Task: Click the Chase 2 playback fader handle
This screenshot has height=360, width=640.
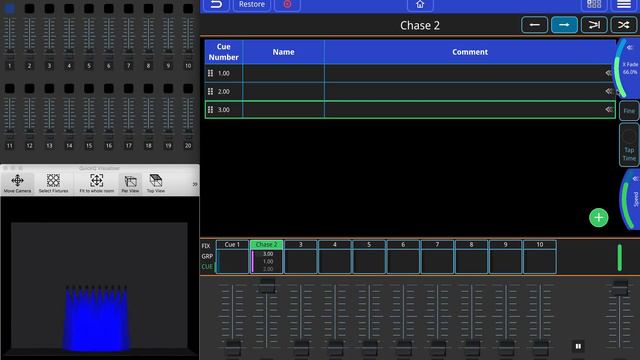Action: click(x=267, y=286)
